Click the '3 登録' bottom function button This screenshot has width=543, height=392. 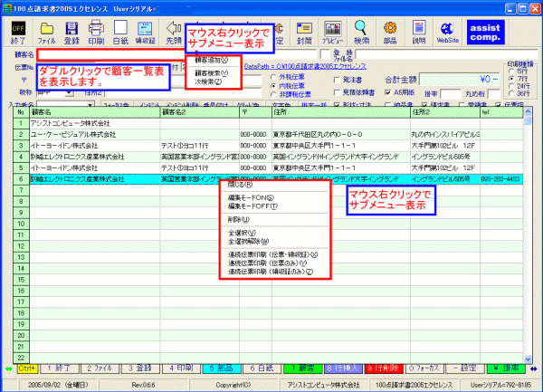139,368
